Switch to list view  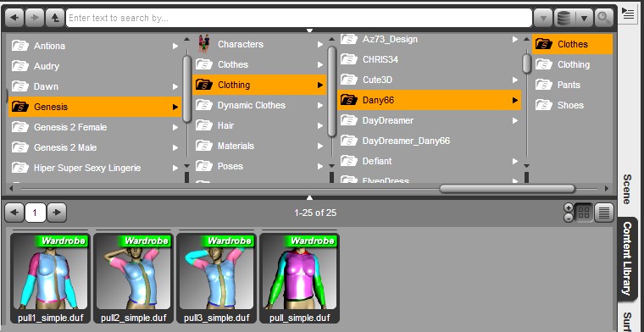pyautogui.click(x=604, y=213)
